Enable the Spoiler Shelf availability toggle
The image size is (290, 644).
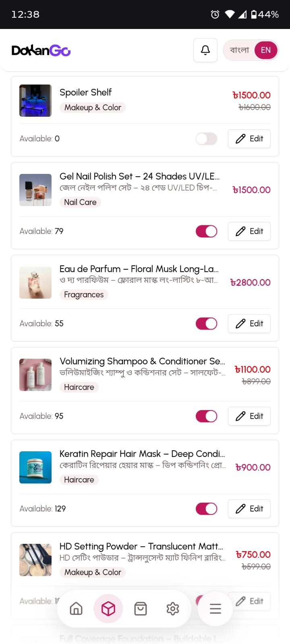pos(207,139)
